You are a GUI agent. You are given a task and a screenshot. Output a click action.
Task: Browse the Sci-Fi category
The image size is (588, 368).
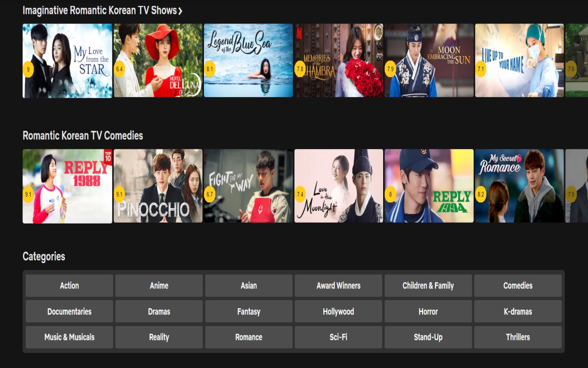point(339,337)
